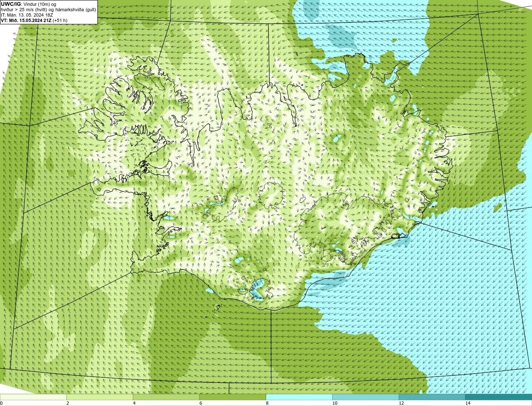532x406 pixels.
Task: Click the valid time 'VT: Mið. 15.05.2024 21Z (+51 h)'
Action: pos(34,20)
